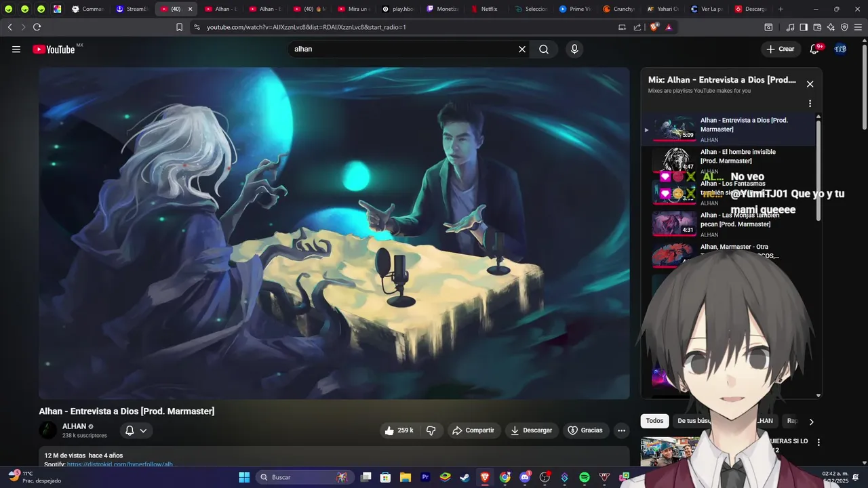The image size is (868, 488).
Task: Open Microsoft Store from taskbar
Action: [385, 477]
